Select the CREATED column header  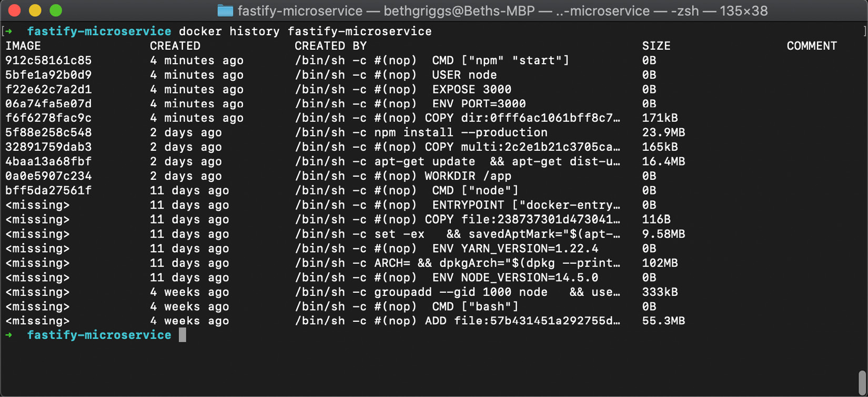point(175,46)
